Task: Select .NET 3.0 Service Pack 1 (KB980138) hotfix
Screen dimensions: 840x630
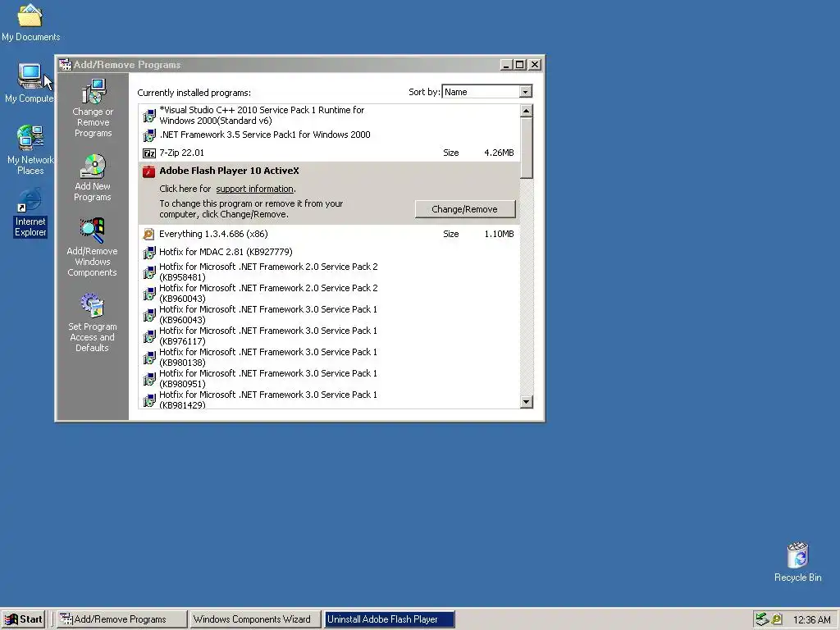Action: (328, 358)
